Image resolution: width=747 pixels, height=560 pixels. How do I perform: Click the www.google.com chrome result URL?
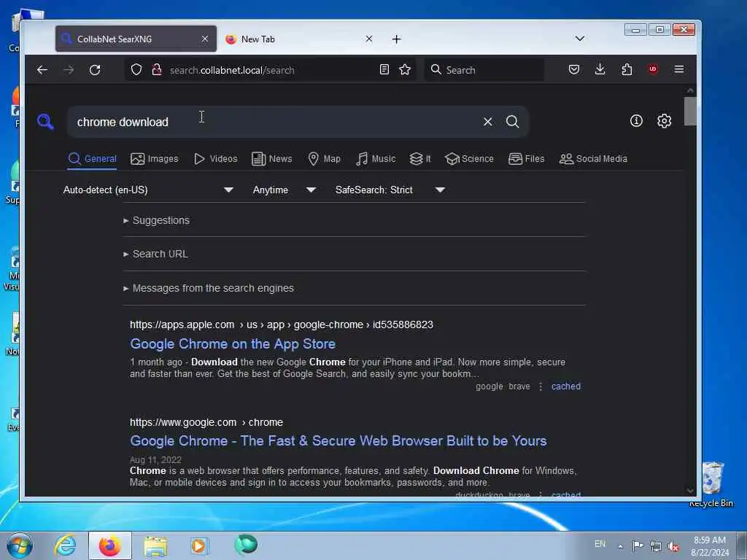[206, 422]
